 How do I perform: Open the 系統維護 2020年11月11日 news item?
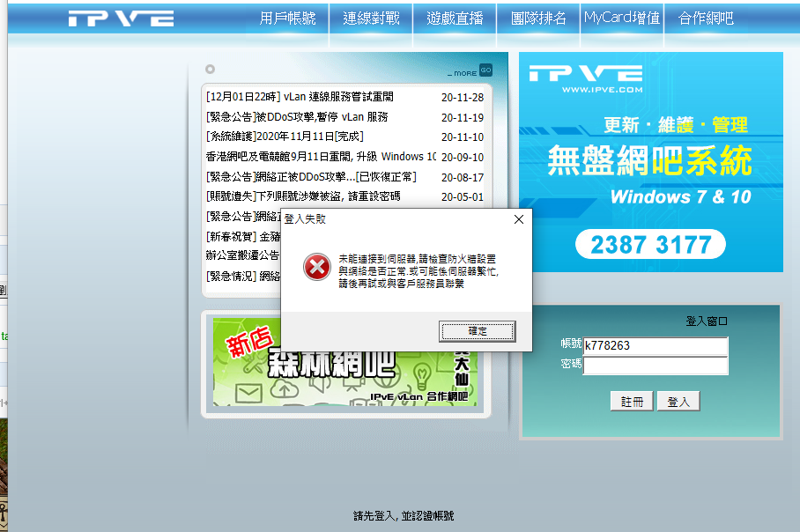click(285, 137)
